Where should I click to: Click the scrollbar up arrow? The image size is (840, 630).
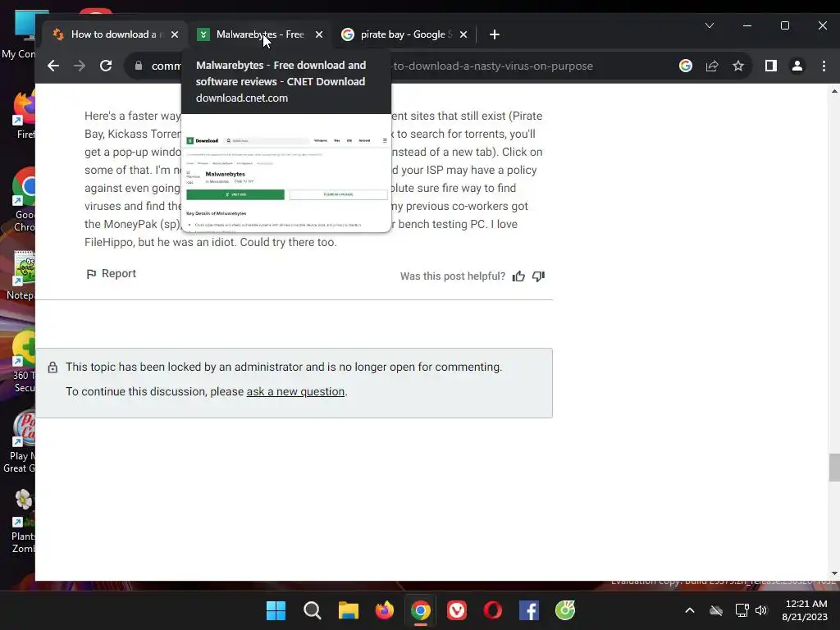click(x=834, y=91)
